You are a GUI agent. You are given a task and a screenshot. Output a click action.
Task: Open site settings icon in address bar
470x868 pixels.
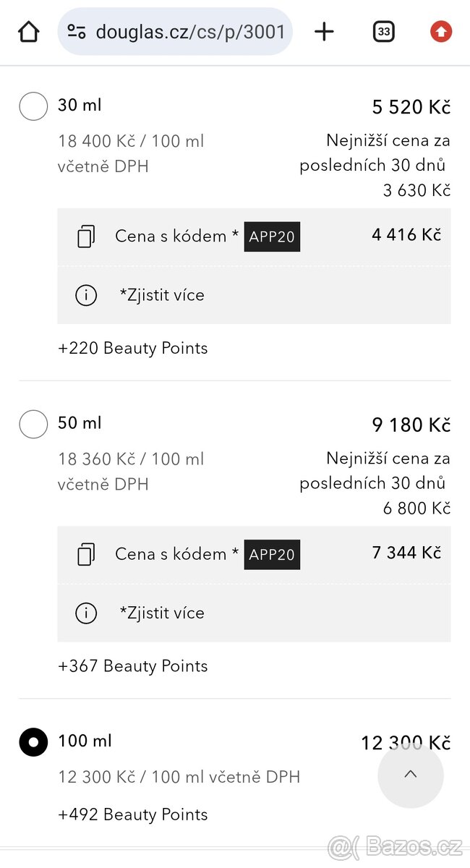coord(77,32)
